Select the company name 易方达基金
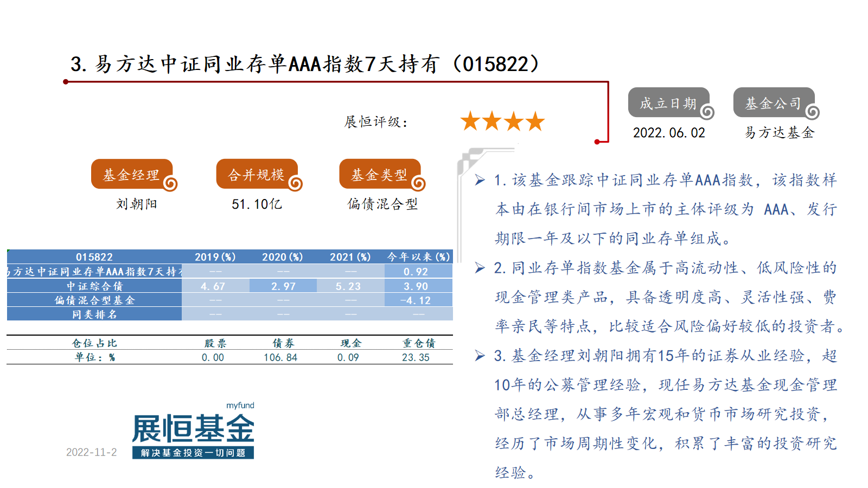Viewport: 868px width, 488px height. [780, 133]
